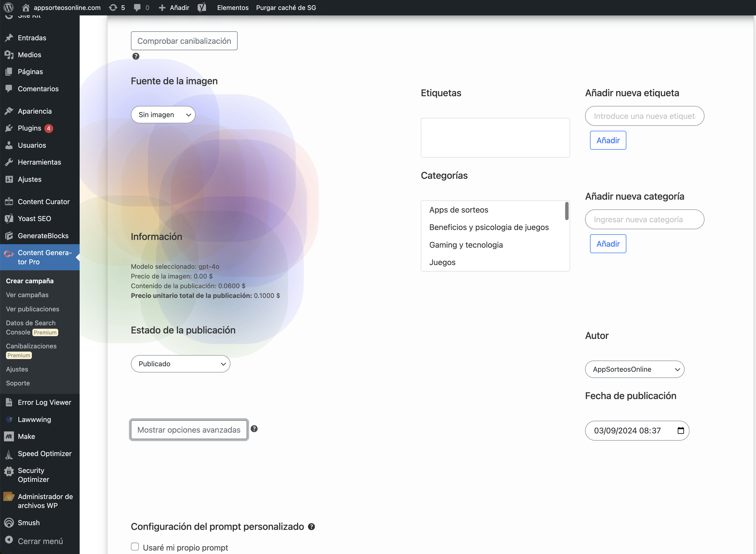This screenshot has height=554, width=756.
Task: Click the empty Etiquetas box
Action: tap(495, 138)
